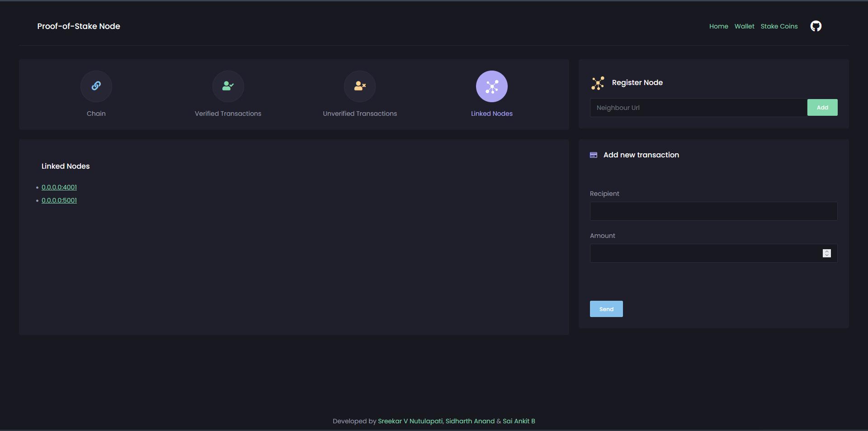
Task: Visit Sreekar V Nutulapati's developer link
Action: 410,421
